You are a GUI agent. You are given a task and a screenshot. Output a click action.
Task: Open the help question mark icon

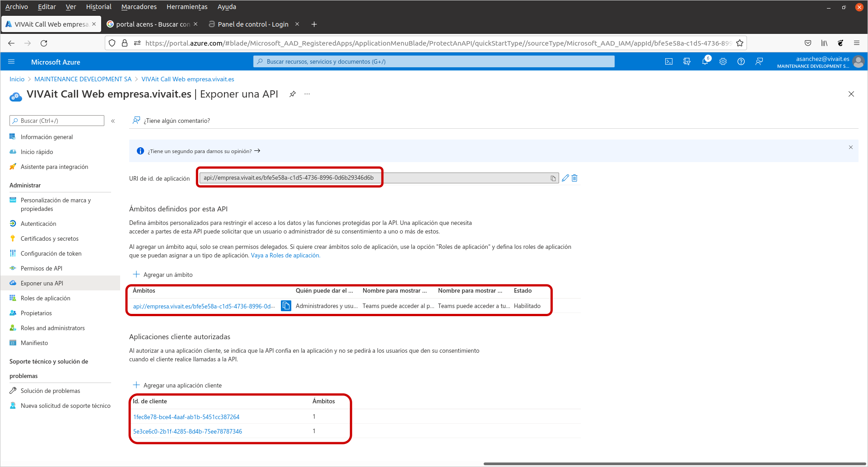tap(741, 62)
